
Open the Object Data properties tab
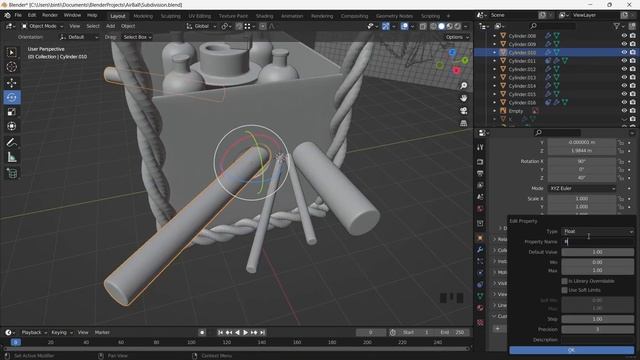pos(480,296)
